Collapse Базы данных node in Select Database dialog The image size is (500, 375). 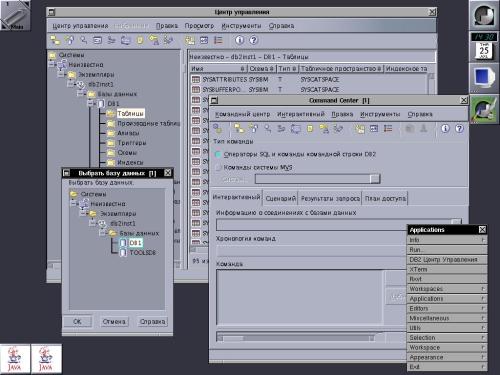(x=103, y=233)
